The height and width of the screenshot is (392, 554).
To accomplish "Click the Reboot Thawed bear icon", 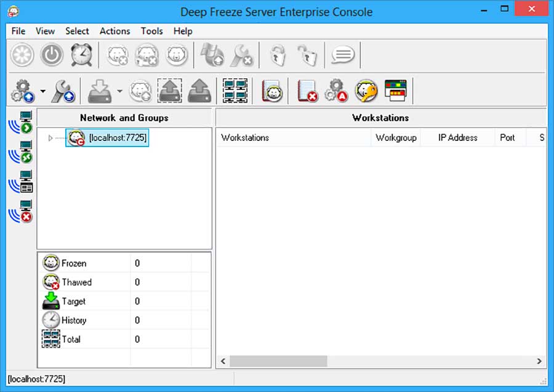I will (118, 55).
